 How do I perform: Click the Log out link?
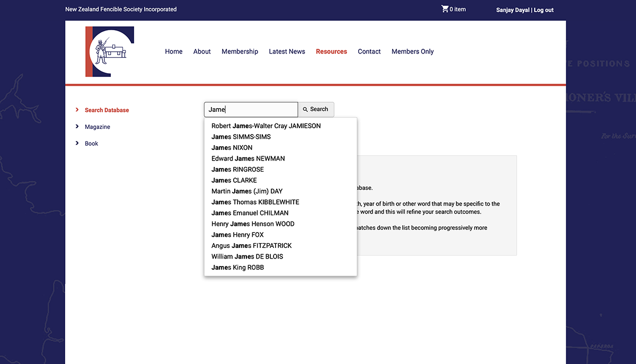tap(543, 10)
